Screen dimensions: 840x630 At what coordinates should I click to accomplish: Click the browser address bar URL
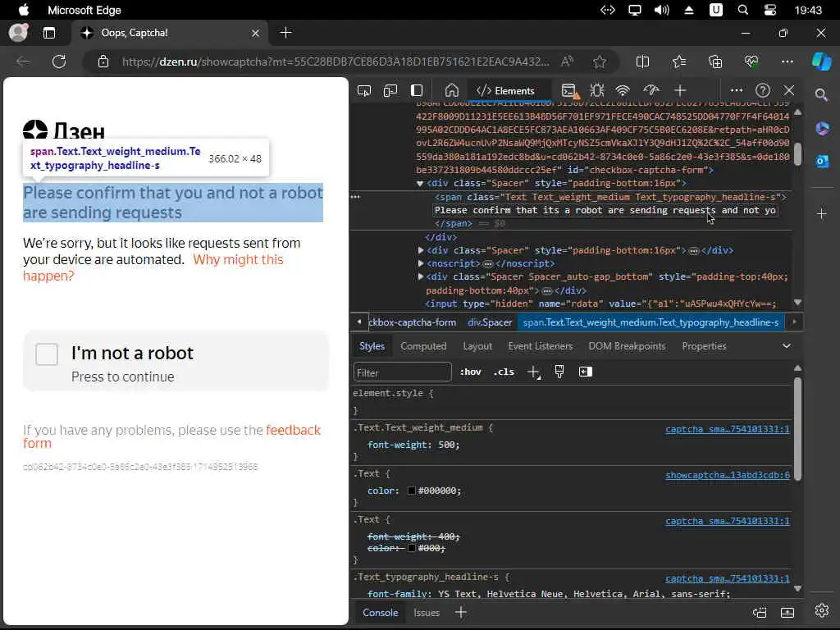point(336,62)
